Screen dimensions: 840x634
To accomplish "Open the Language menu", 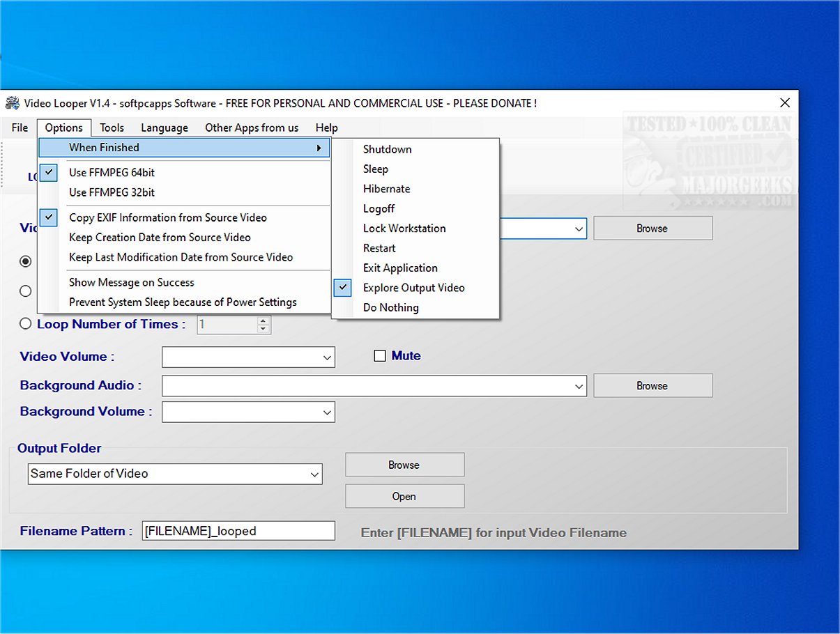I will (x=165, y=127).
